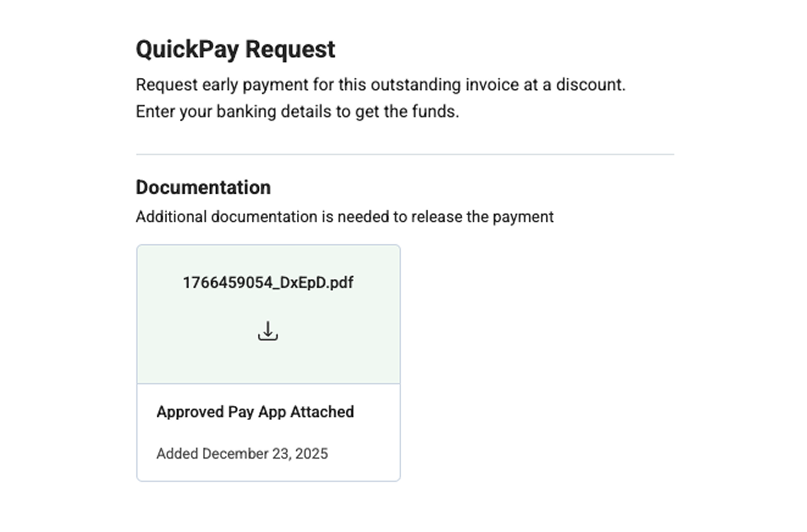Click the Documentation section heading
Image resolution: width=807 pixels, height=532 pixels.
coord(203,187)
